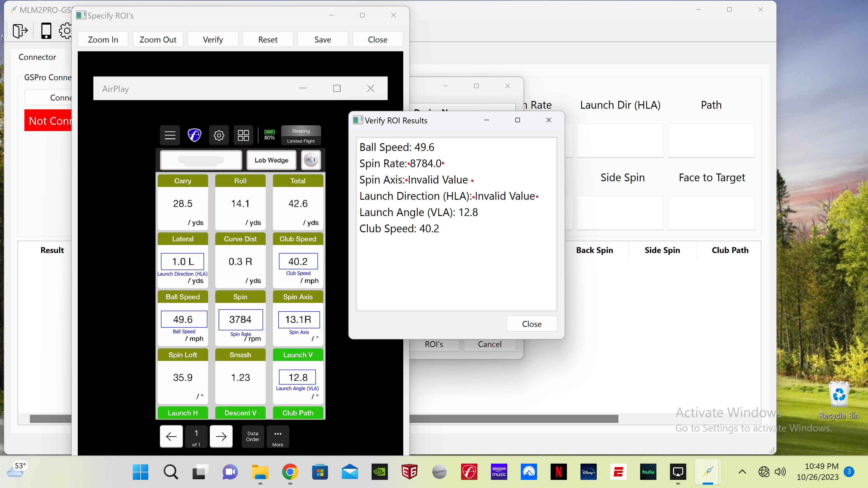Open the Data Order options
Image resolution: width=868 pixels, height=488 pixels.
tap(253, 436)
